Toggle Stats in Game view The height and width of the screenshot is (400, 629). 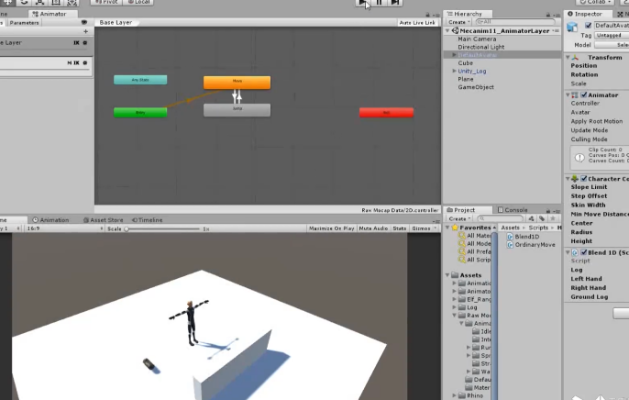pos(400,228)
